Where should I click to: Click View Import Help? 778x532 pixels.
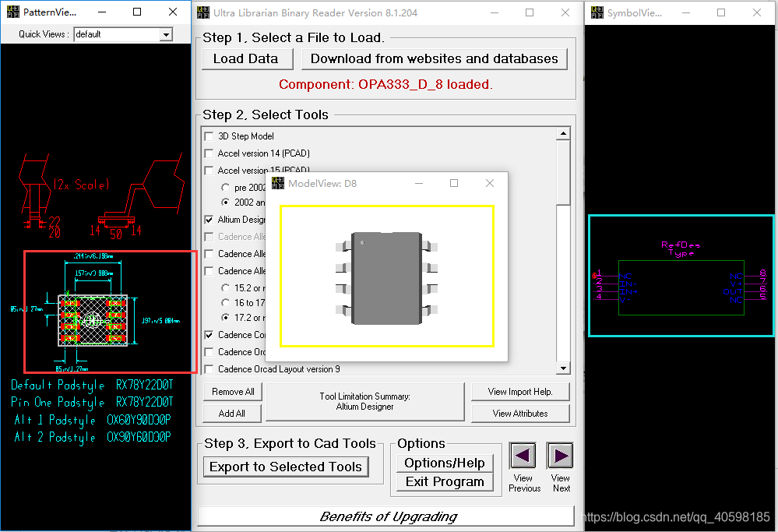[520, 392]
